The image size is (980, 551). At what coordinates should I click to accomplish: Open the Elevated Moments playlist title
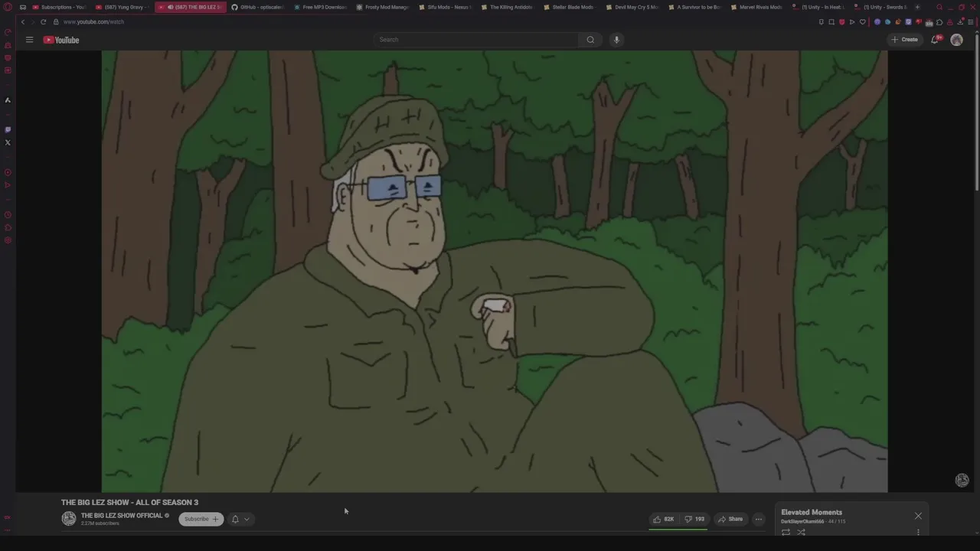812,512
